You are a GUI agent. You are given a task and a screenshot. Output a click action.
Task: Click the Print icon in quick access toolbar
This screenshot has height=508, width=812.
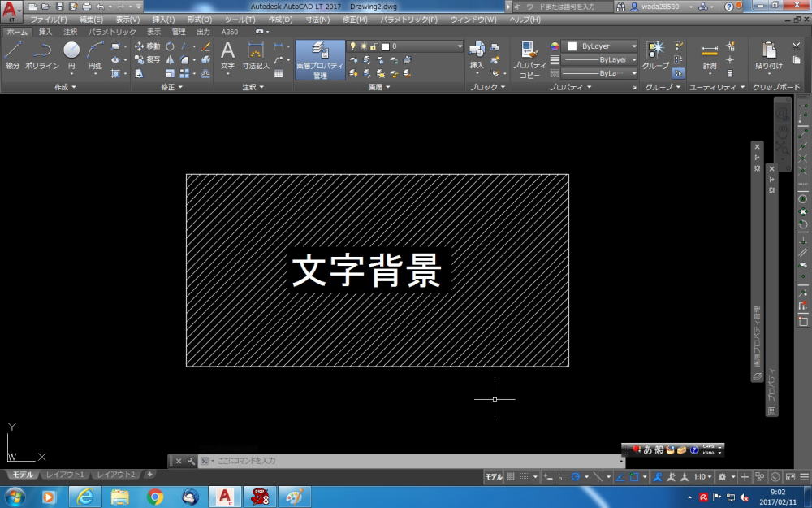tap(87, 7)
